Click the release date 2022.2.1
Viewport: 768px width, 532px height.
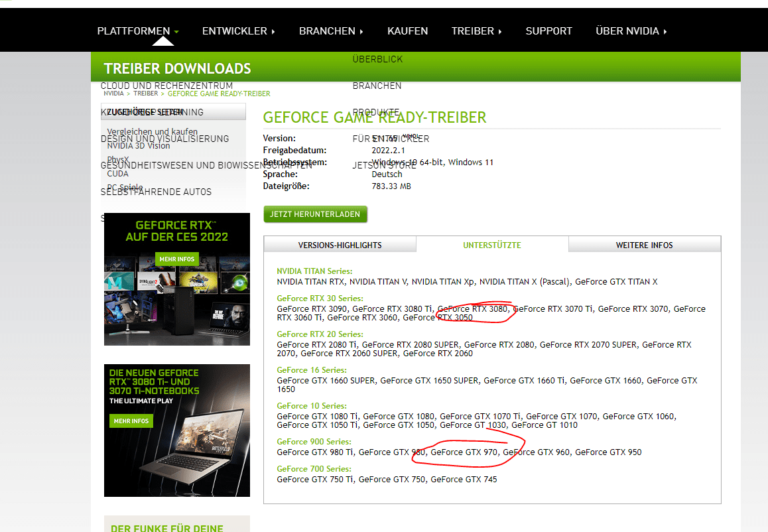point(389,151)
